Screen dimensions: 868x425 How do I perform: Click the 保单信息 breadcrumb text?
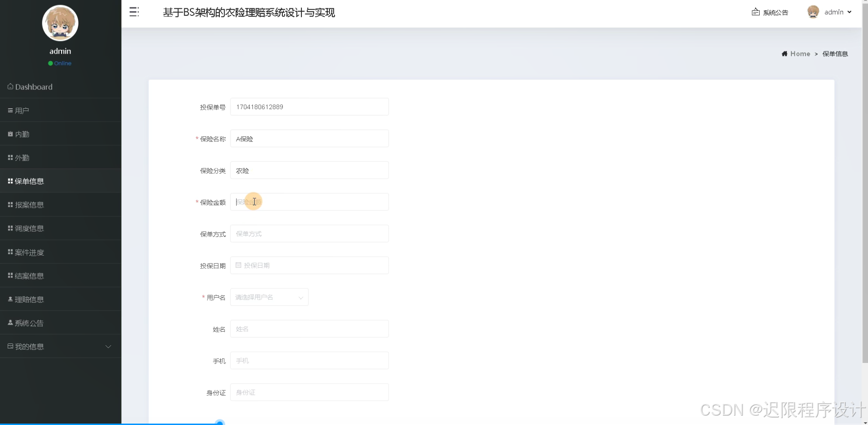[835, 54]
